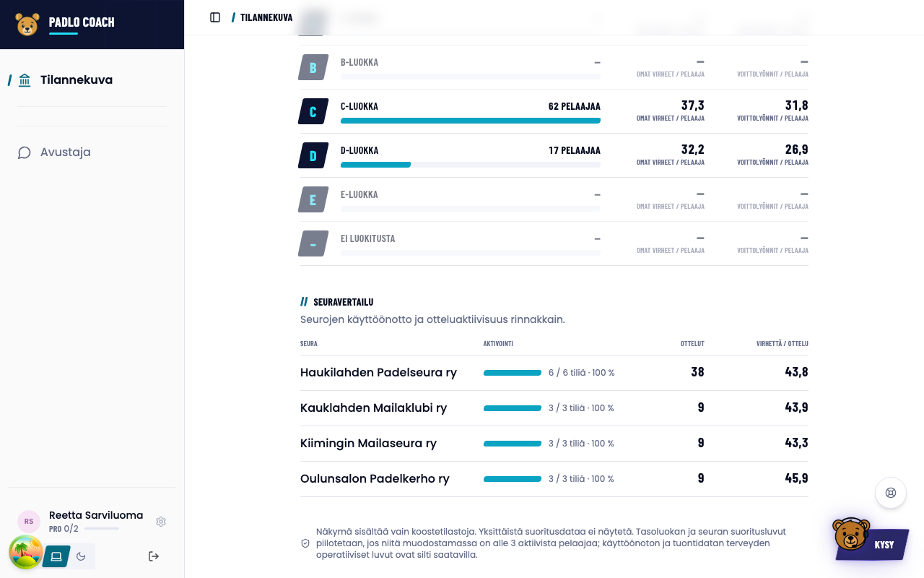Screen dimensions: 924x578
Task: Select the Kiimingin Mailaseura ry row
Action: pos(554,444)
